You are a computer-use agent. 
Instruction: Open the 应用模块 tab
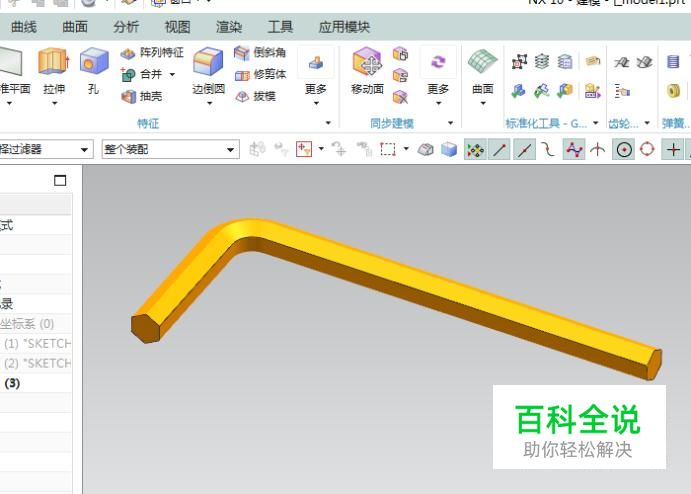pos(344,27)
